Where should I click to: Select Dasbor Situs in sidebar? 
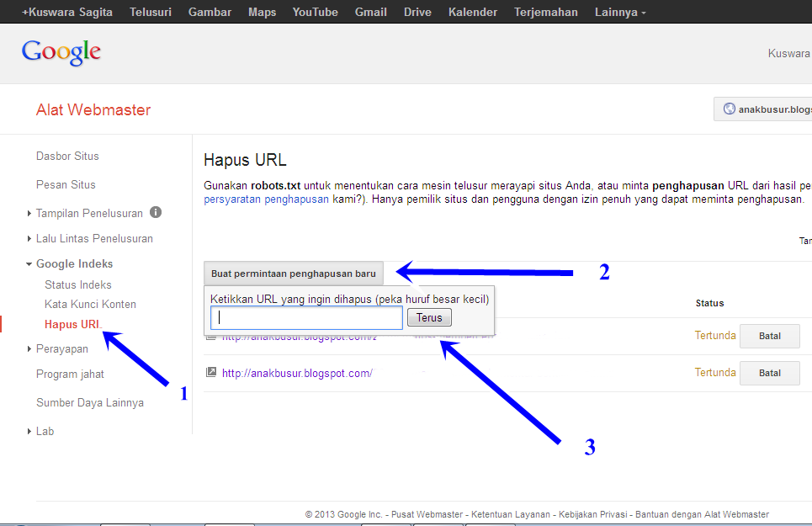pyautogui.click(x=67, y=156)
